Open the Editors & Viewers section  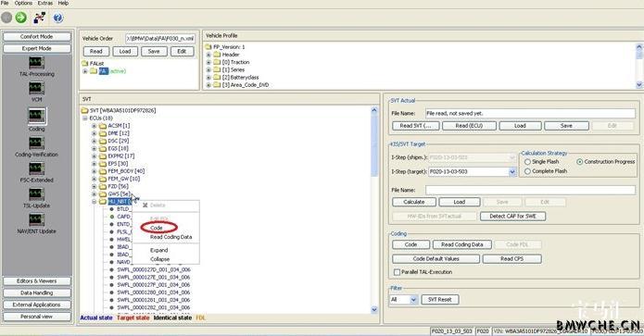point(36,281)
